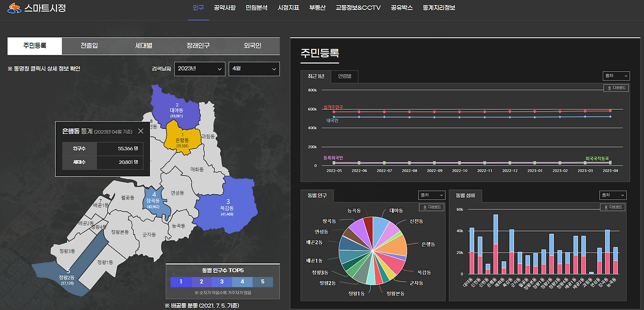Viewport: 644px width, 310px height.
Task: Switch to the 세대별 tab
Action: (x=144, y=46)
